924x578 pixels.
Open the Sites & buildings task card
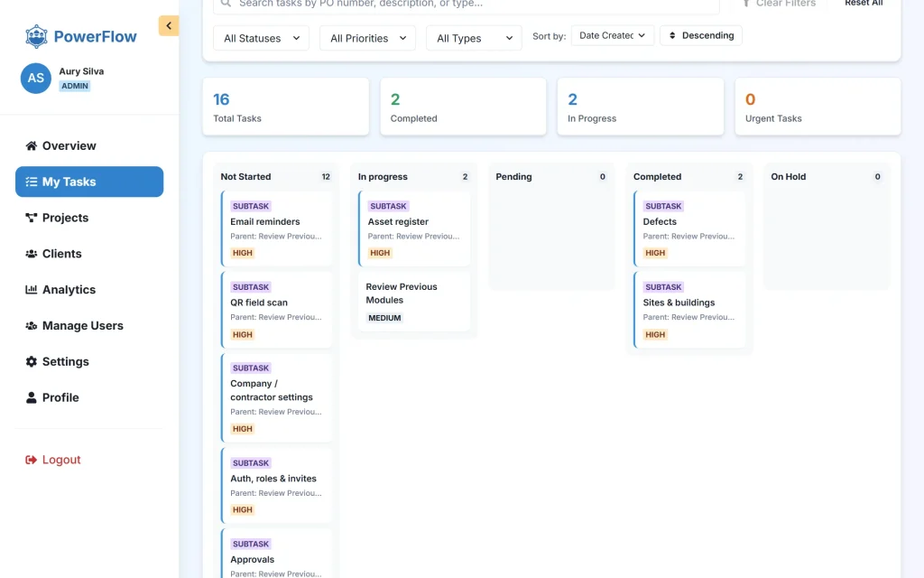click(x=689, y=310)
